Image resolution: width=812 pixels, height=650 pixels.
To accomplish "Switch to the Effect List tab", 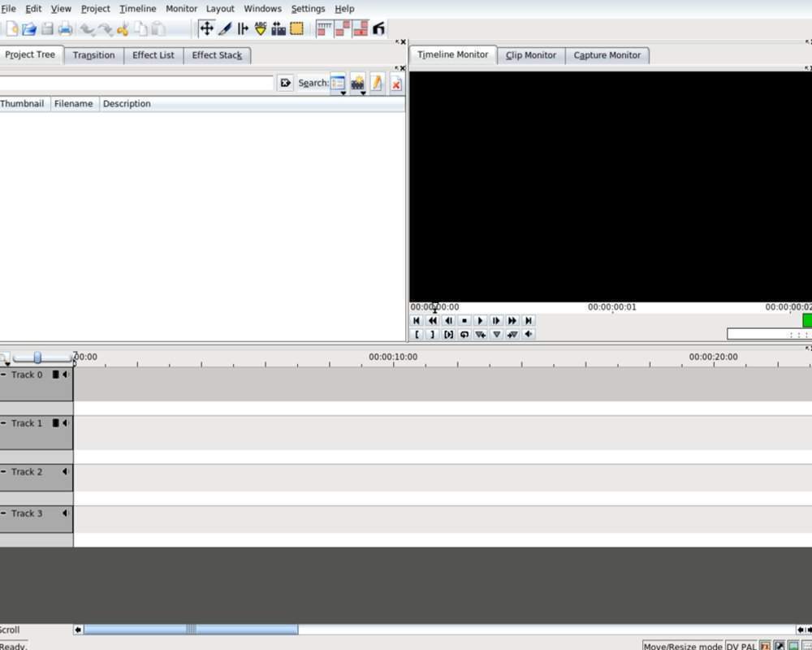I will tap(153, 55).
